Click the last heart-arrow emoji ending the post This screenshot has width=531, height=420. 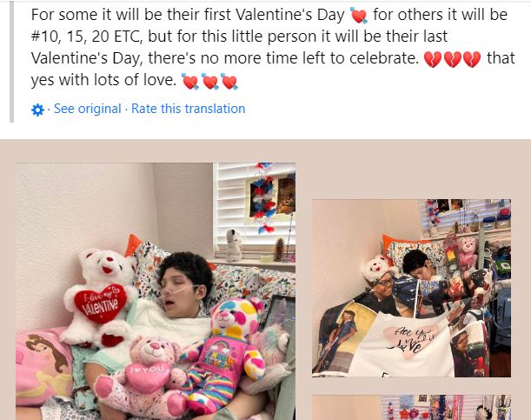(x=229, y=82)
